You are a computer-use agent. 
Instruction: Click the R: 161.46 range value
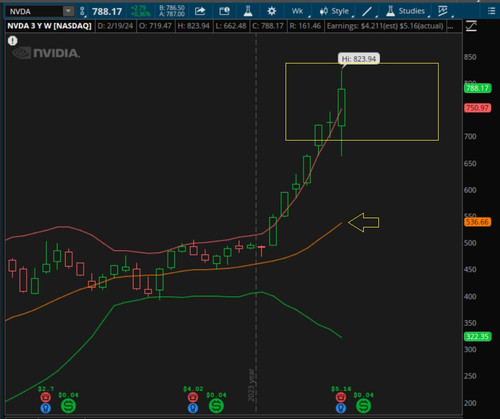coord(305,26)
